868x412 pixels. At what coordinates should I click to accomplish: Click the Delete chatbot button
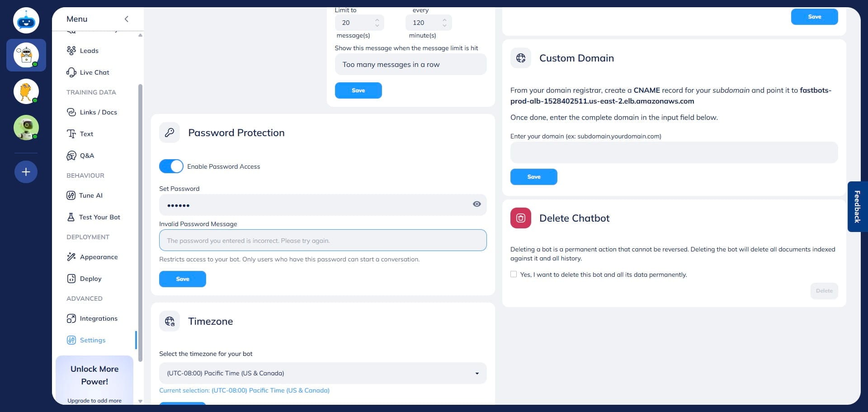[824, 291]
